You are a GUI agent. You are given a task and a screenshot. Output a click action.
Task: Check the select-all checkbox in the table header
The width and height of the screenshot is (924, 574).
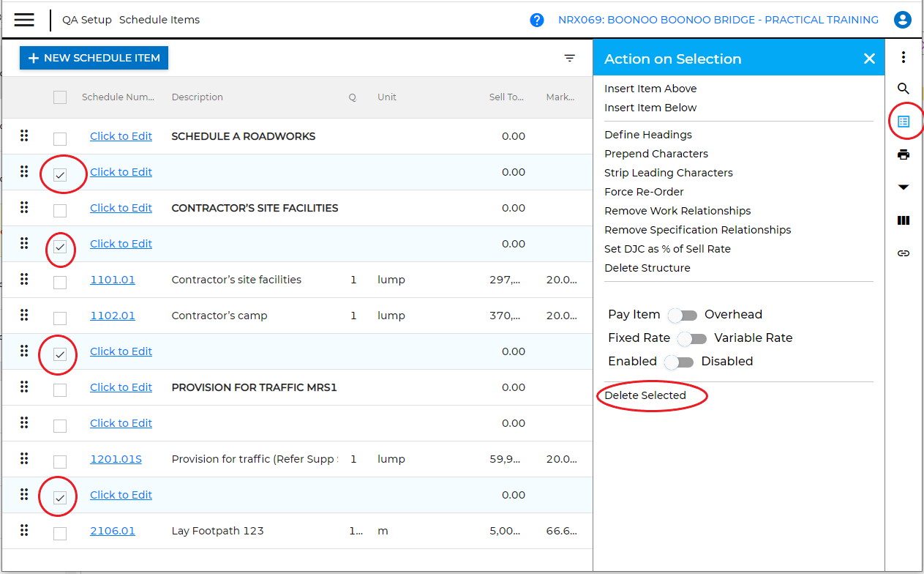tap(60, 97)
